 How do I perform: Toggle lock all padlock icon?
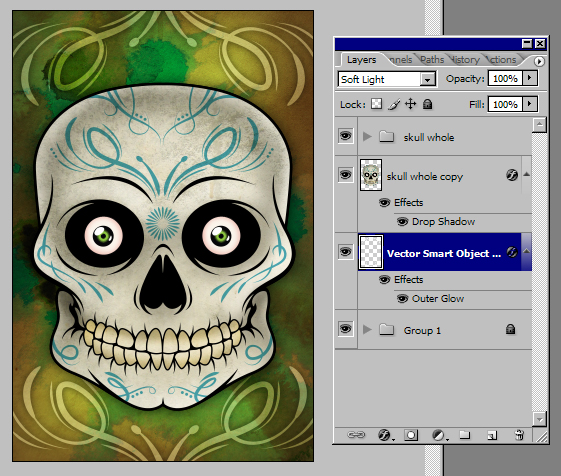[428, 104]
